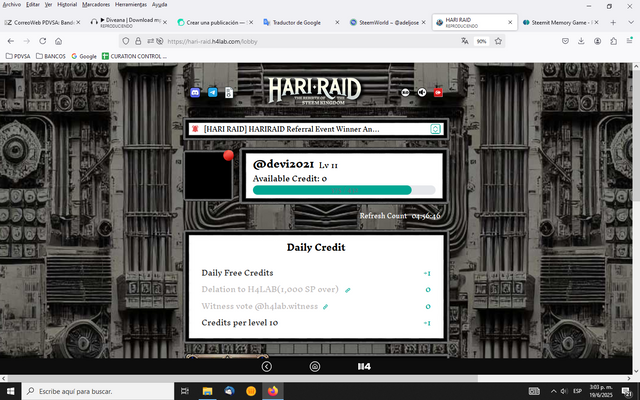
Task: Click the Refresh Count timer
Action: 400,216
